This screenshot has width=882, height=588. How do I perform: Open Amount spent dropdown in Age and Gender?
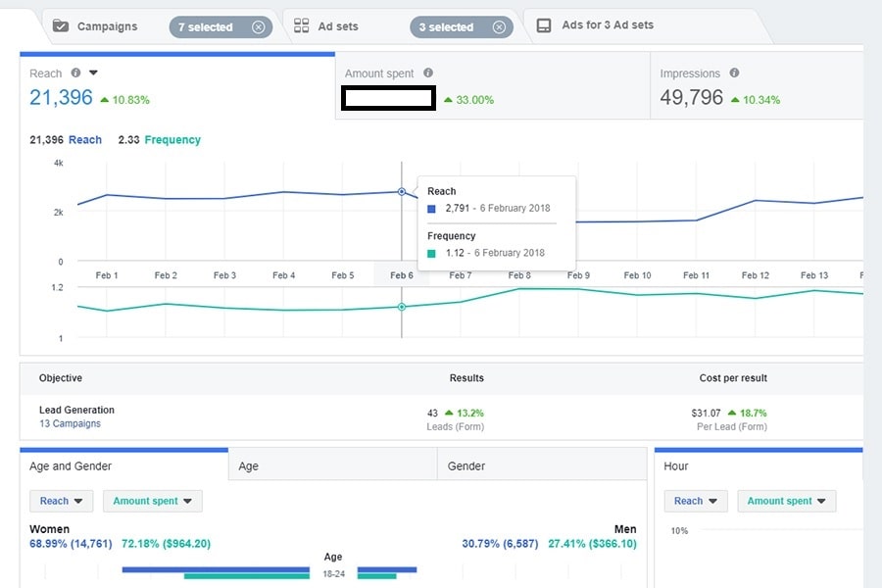click(153, 501)
